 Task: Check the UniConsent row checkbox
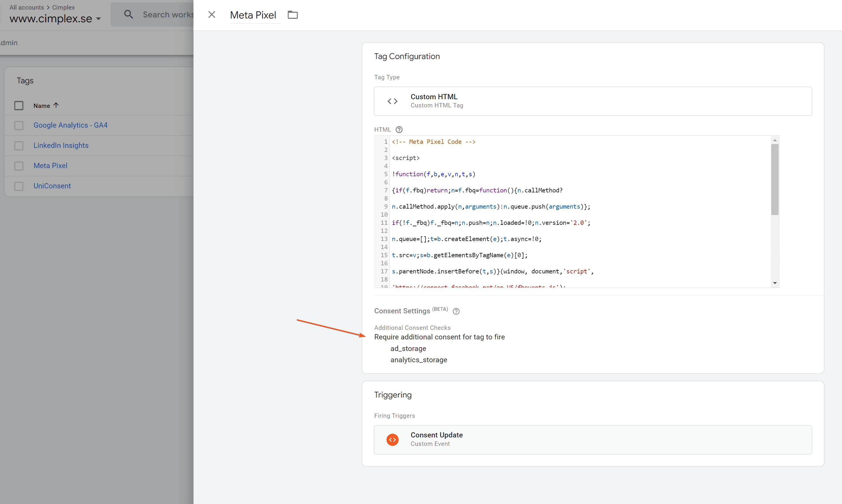[19, 186]
